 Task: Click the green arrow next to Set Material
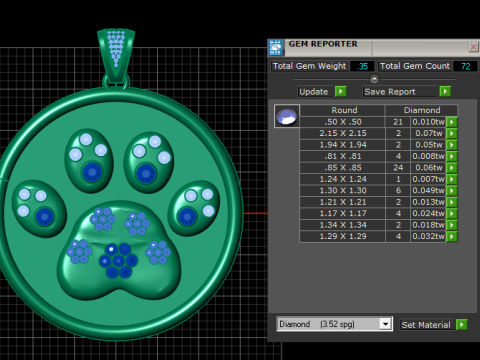[461, 324]
